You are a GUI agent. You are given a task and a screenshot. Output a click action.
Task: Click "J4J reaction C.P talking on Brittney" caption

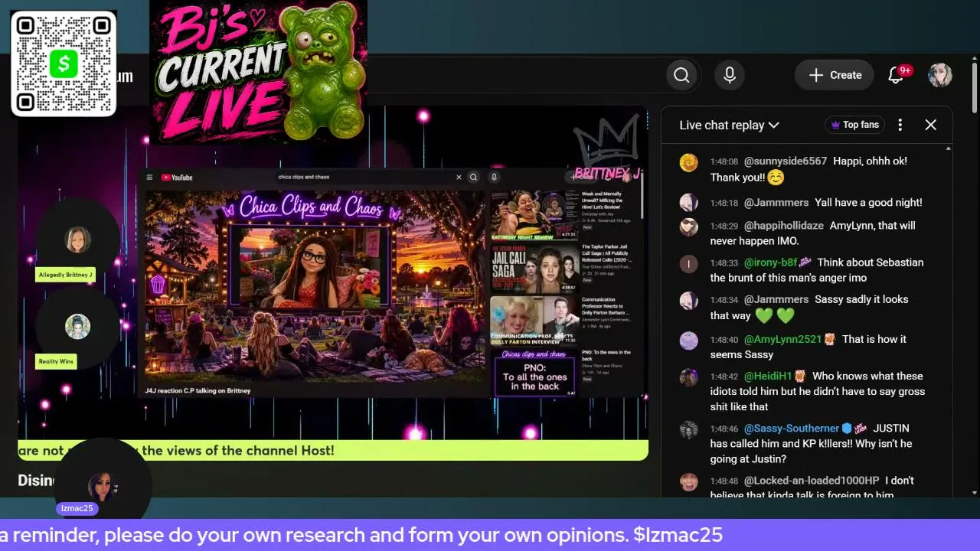[198, 390]
